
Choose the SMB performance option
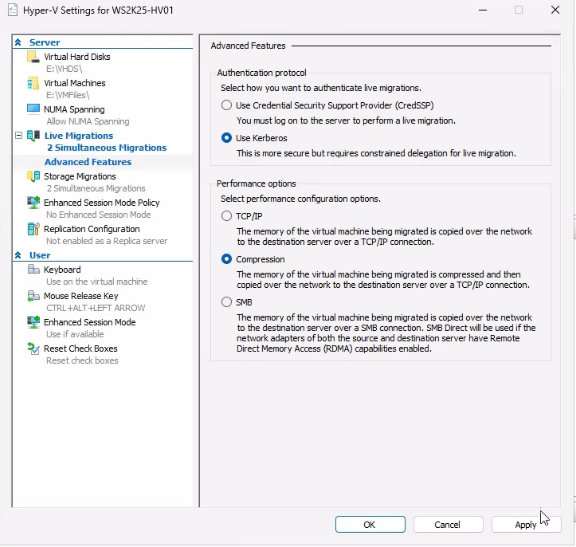tap(226, 302)
